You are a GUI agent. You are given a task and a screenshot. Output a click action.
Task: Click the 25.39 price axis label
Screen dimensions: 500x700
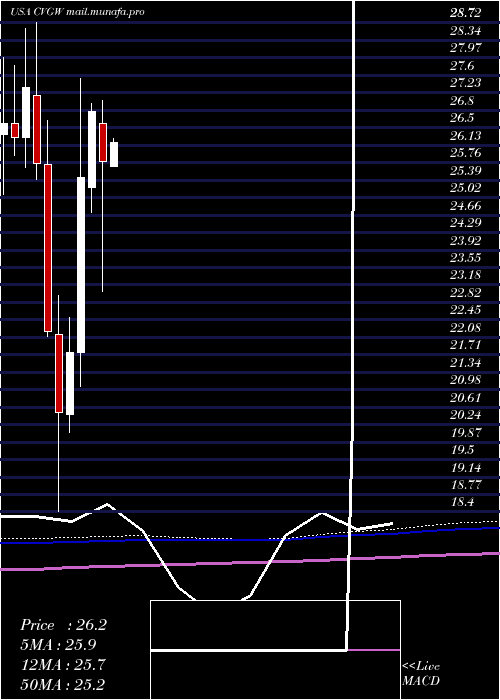pos(466,171)
